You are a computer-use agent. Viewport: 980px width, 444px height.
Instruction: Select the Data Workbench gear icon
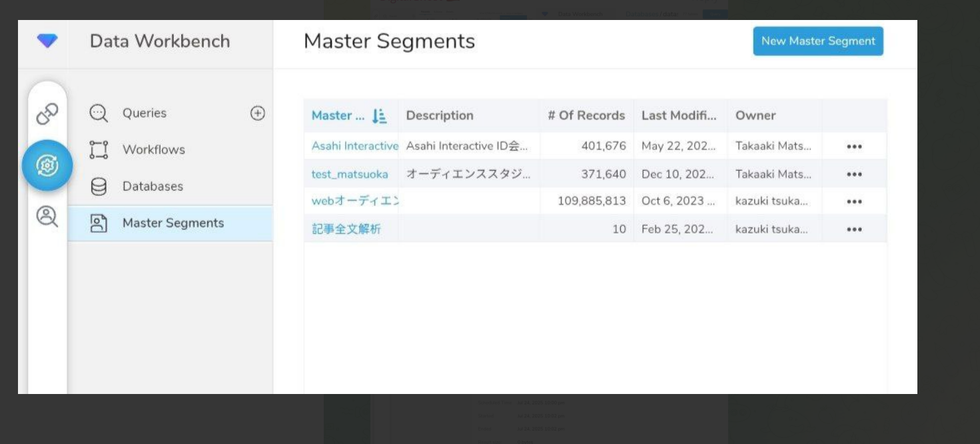coord(47,165)
